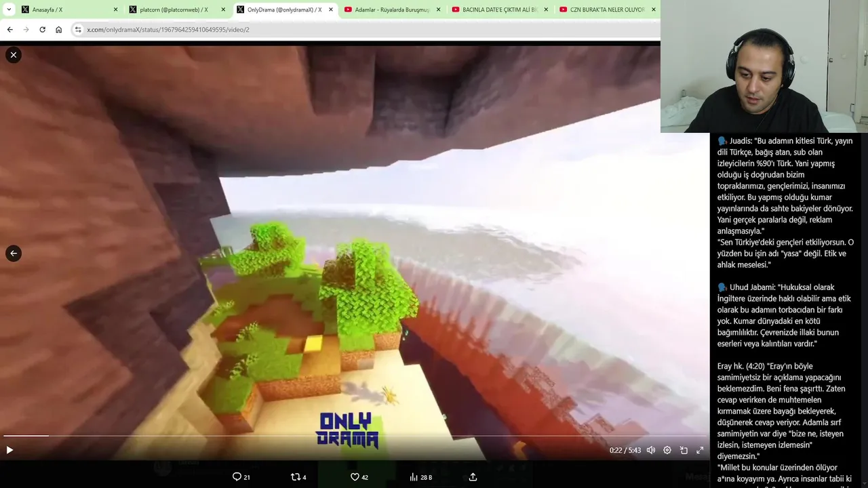868x488 pixels.
Task: Close the Anasayfa / X tab
Action: pos(115,9)
